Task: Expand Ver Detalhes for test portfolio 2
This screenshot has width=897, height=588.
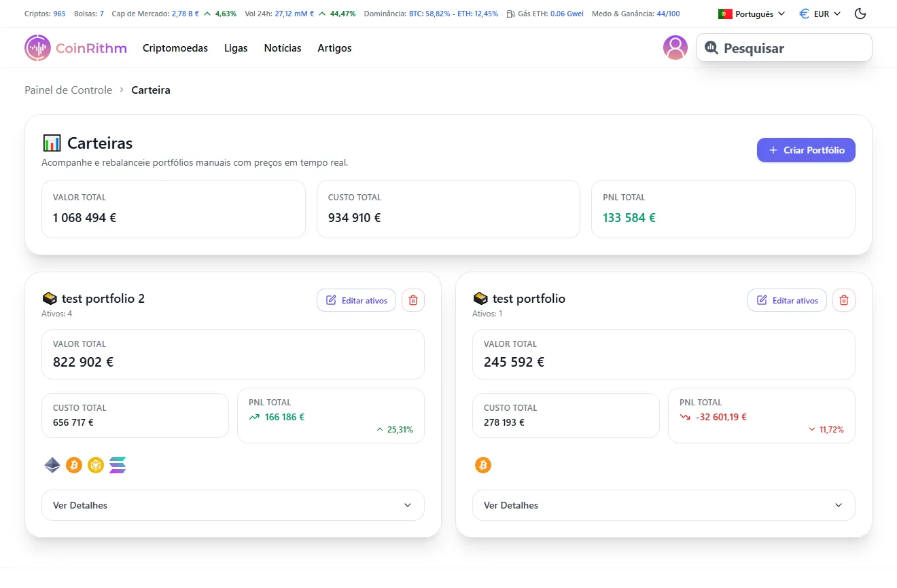Action: pyautogui.click(x=233, y=505)
